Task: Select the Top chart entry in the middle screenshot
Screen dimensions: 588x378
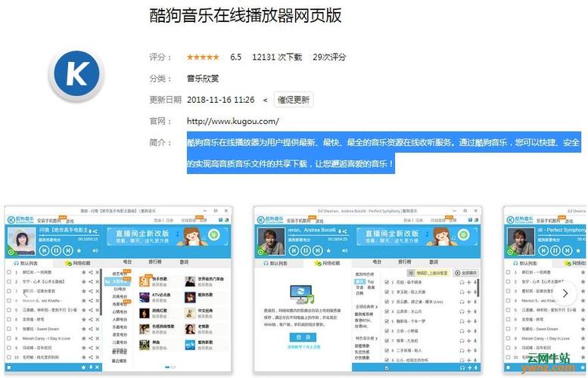Action: [371, 281]
